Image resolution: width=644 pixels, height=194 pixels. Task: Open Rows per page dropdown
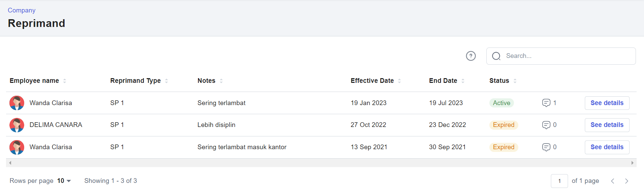click(x=64, y=181)
